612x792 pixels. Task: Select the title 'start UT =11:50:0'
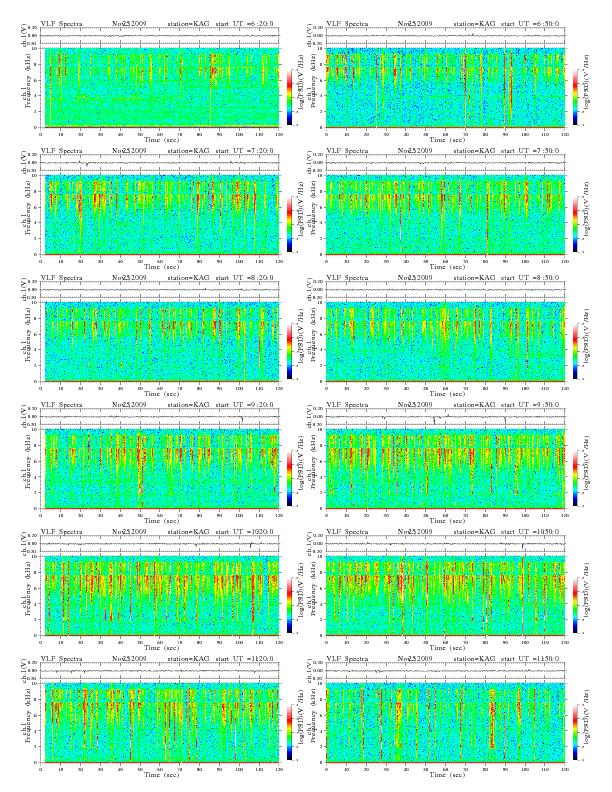click(531, 659)
